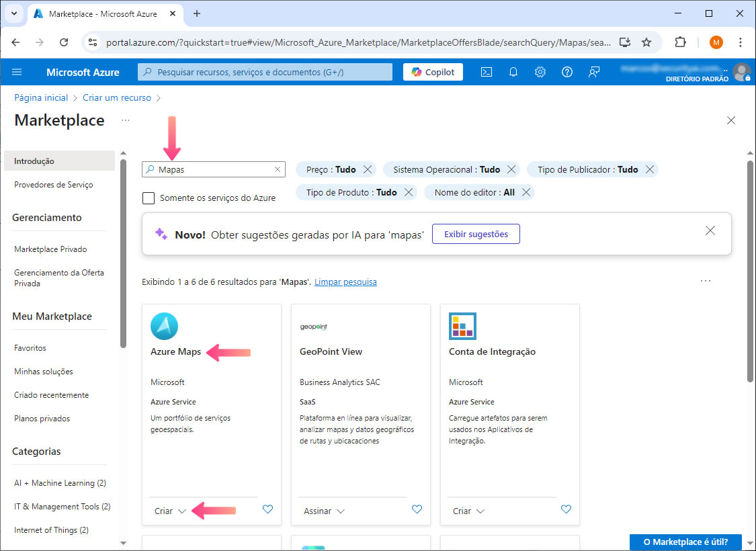Close the Marketplace blade
Image resolution: width=756 pixels, height=551 pixels.
point(731,120)
